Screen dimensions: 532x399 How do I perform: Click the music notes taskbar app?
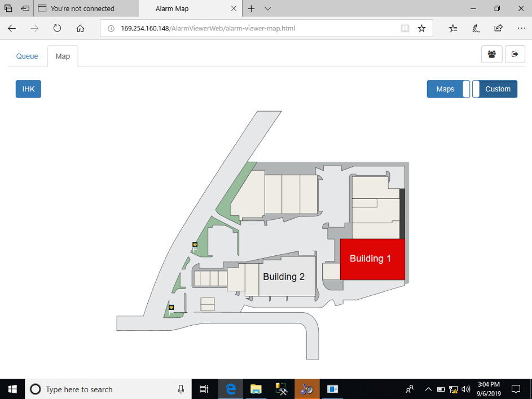307,389
